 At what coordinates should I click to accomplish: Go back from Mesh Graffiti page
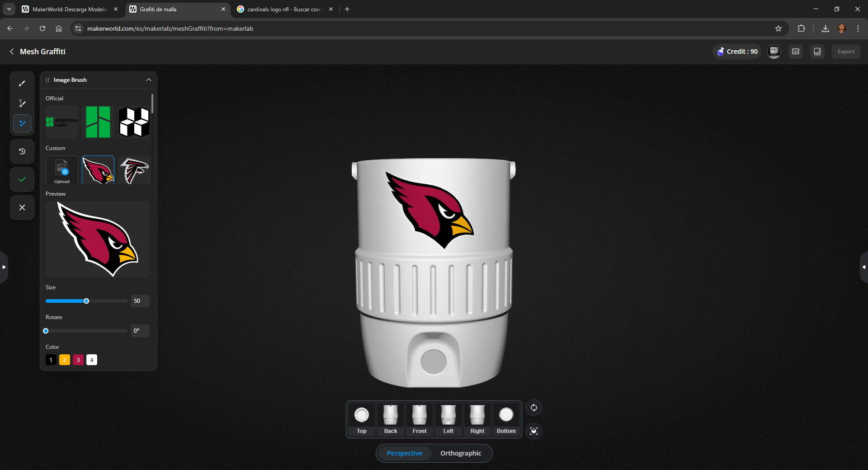[x=12, y=52]
